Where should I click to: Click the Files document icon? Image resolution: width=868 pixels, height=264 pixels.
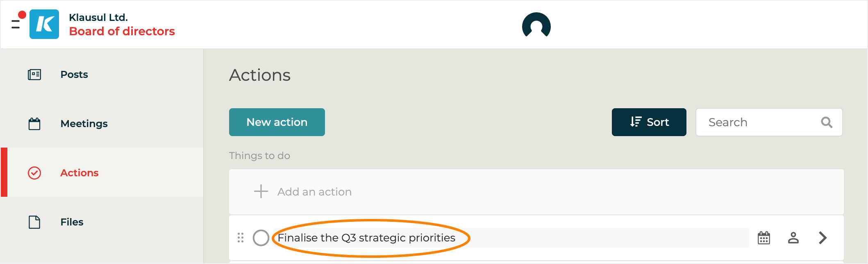click(34, 222)
